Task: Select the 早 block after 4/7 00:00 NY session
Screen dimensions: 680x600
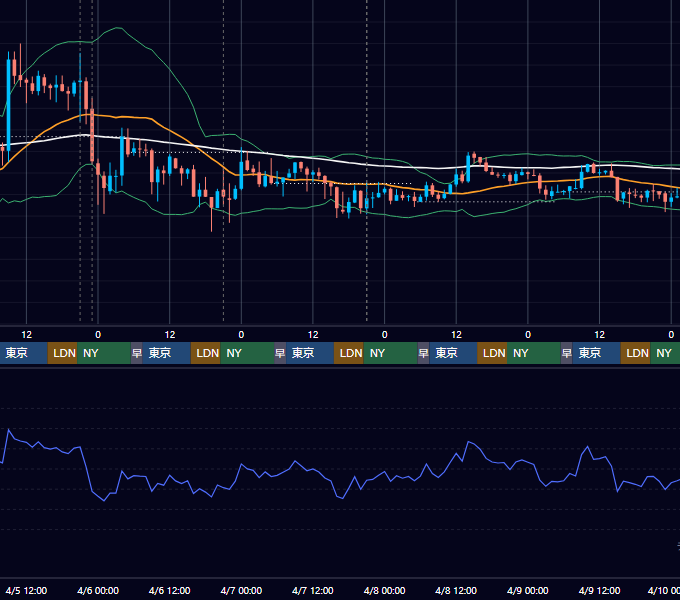Action: click(x=280, y=353)
